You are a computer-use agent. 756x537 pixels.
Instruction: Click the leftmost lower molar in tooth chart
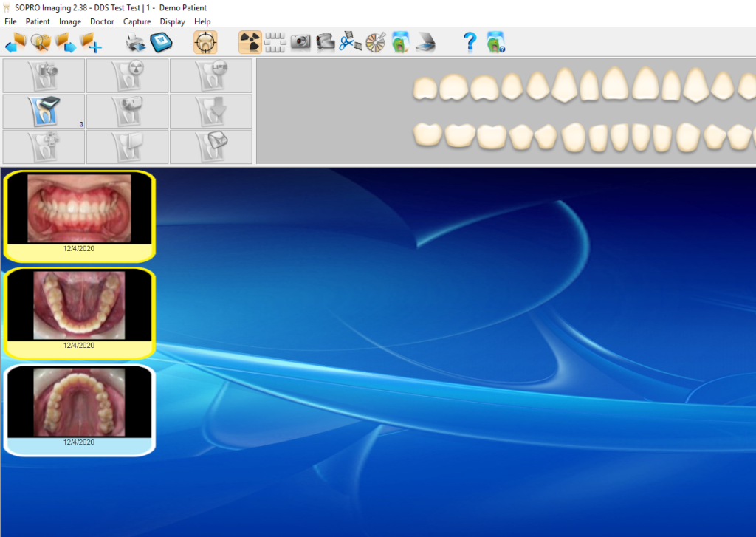427,134
